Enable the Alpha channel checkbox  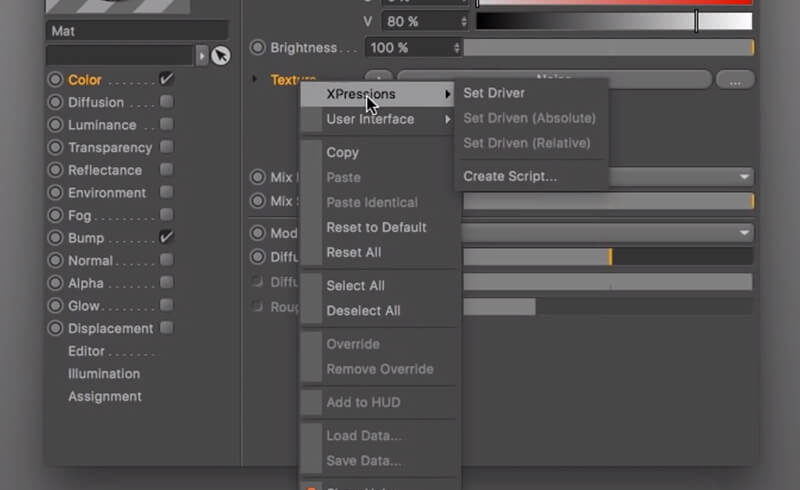[166, 282]
